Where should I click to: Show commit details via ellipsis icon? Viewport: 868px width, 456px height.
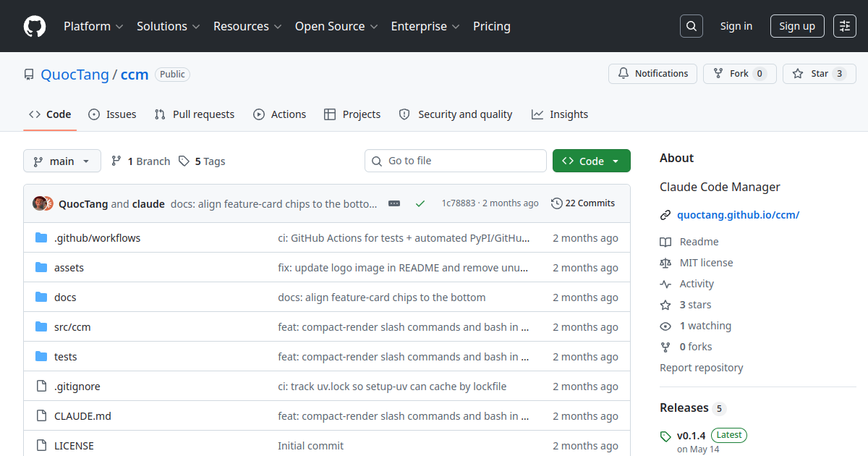coord(394,203)
